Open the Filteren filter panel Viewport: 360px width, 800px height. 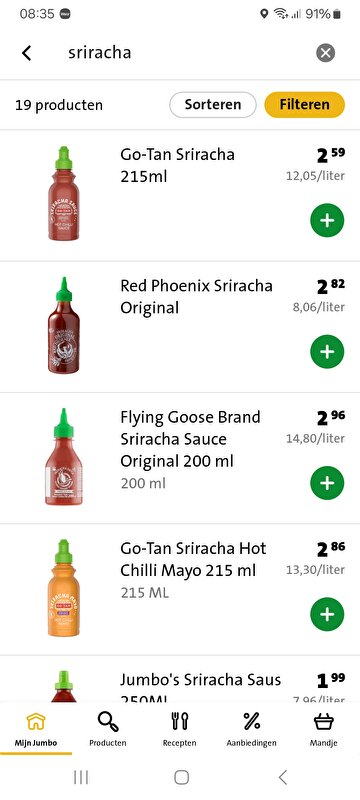coord(304,105)
